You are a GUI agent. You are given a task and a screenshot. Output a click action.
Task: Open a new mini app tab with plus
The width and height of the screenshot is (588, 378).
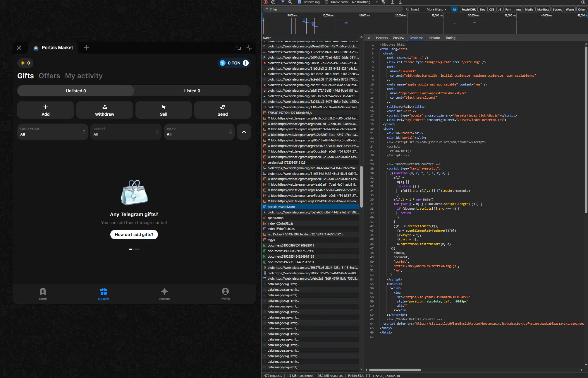[x=86, y=48]
